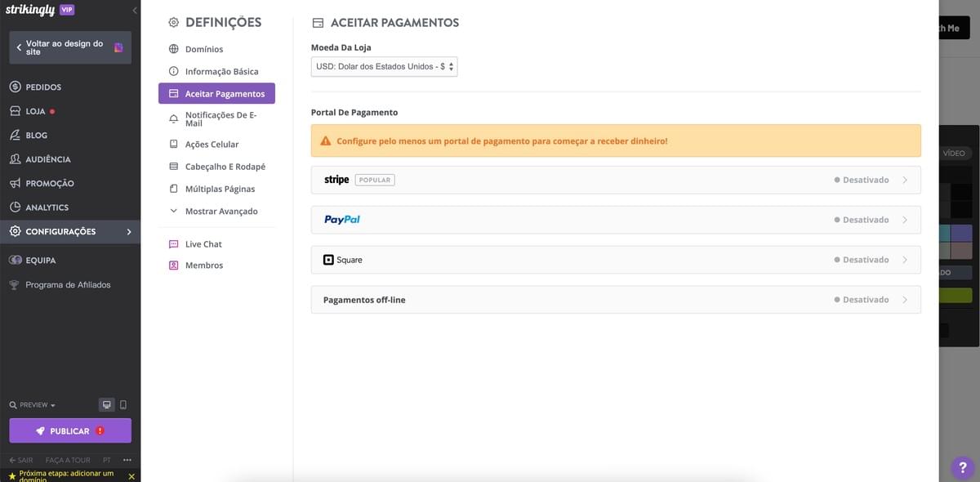Open the Preview dropdown
The width and height of the screenshot is (980, 482).
tap(33, 405)
